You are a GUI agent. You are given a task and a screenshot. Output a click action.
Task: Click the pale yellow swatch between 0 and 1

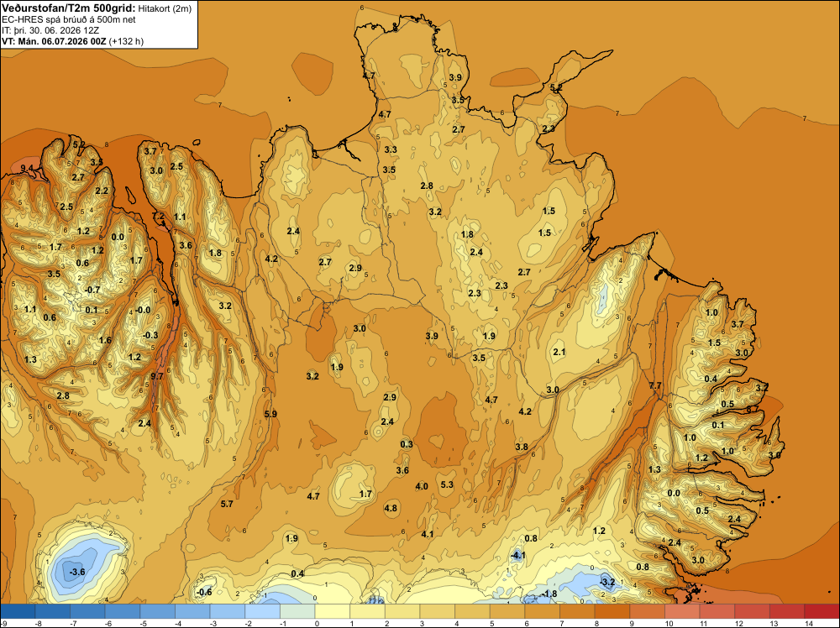click(333, 611)
